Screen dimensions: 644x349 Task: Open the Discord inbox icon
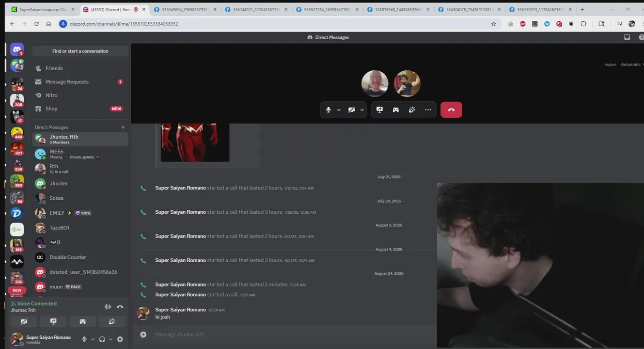point(627,37)
